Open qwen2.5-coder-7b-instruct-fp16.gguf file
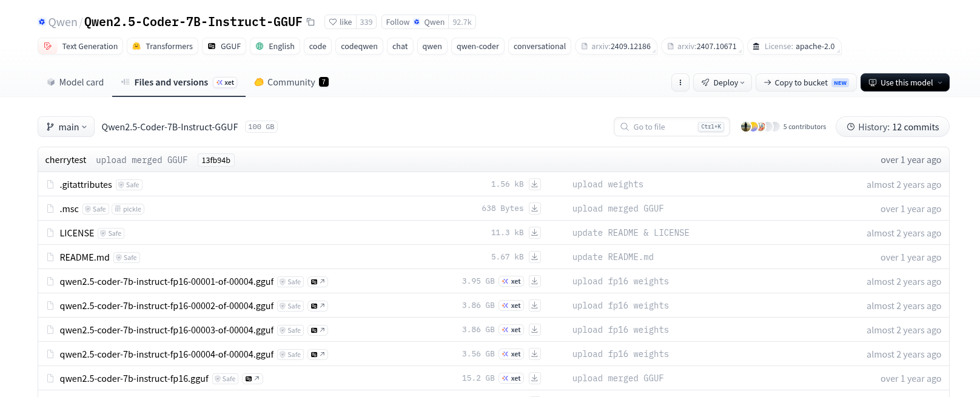 tap(134, 379)
